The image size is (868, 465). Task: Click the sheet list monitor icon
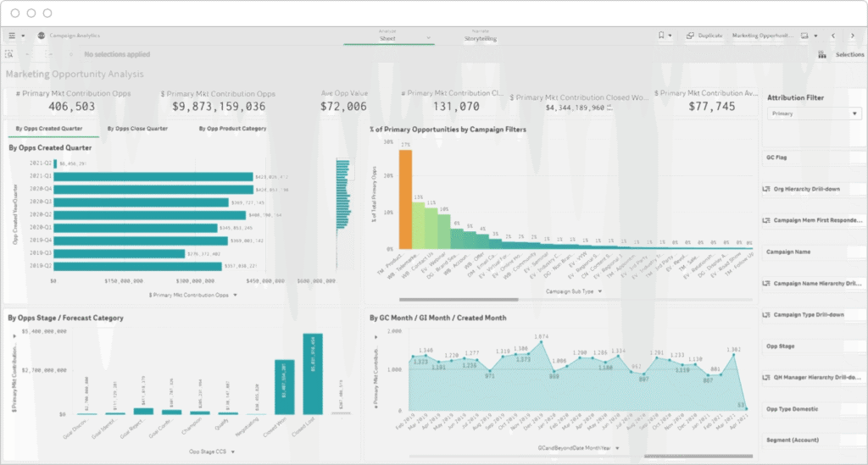click(805, 36)
